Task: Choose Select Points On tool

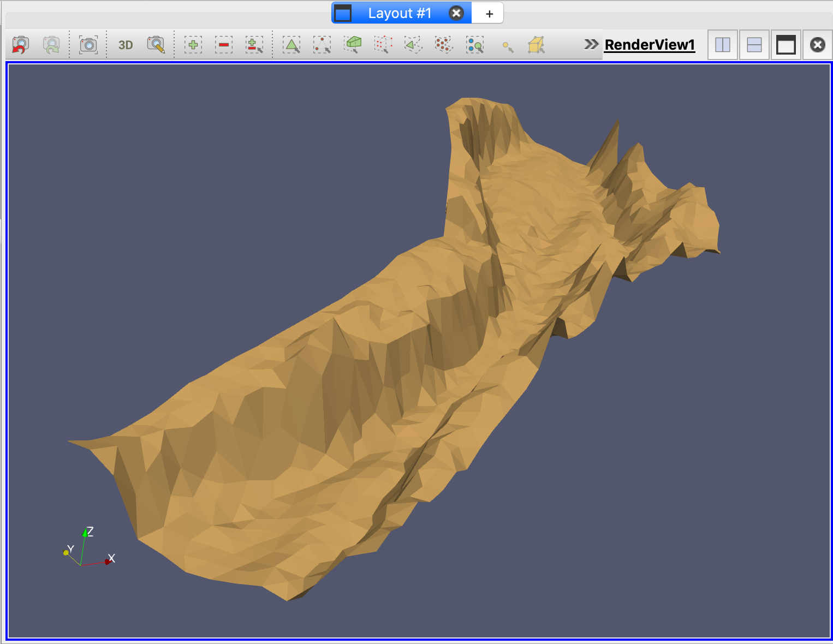Action: [322, 45]
